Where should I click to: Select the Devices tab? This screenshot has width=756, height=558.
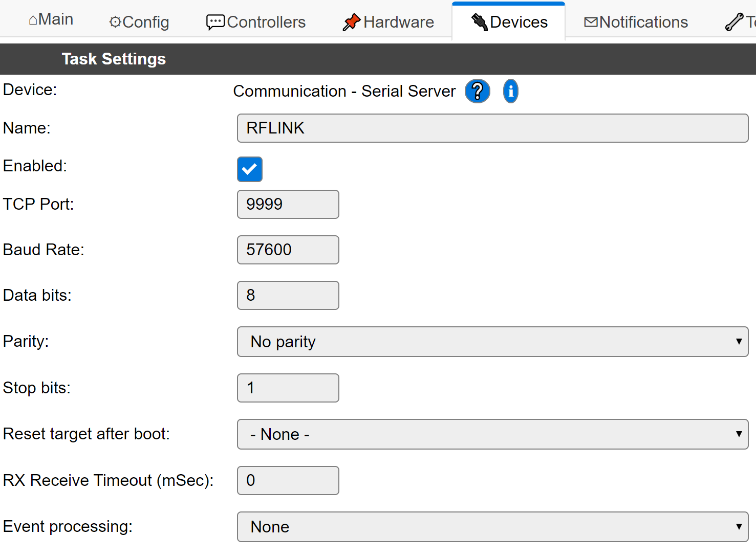(509, 22)
